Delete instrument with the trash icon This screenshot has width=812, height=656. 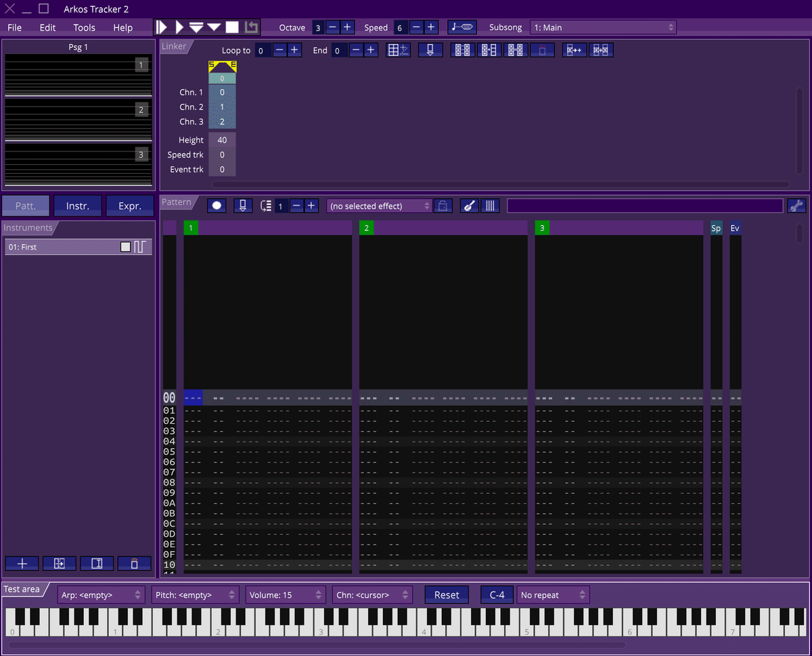134,563
